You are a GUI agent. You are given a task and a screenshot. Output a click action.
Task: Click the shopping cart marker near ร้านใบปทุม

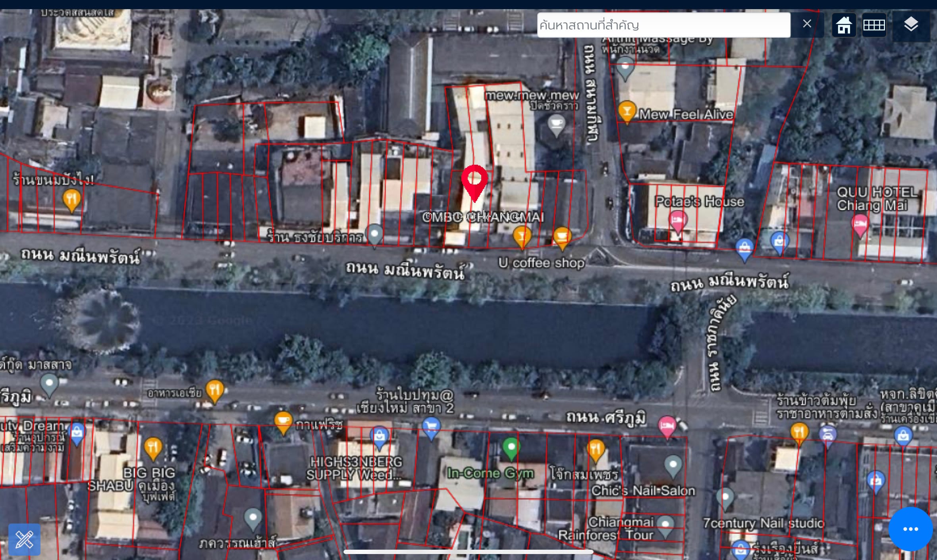click(431, 428)
